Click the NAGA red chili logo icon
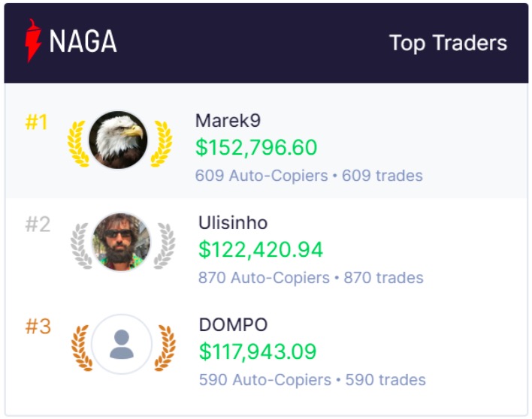Viewport: 532px width, 419px height. click(x=33, y=41)
